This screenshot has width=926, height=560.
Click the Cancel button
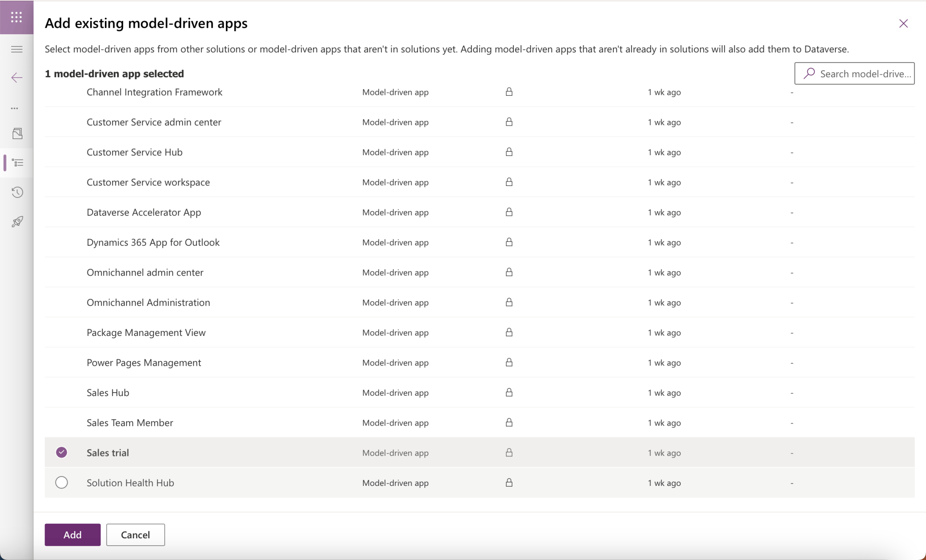[x=135, y=535]
